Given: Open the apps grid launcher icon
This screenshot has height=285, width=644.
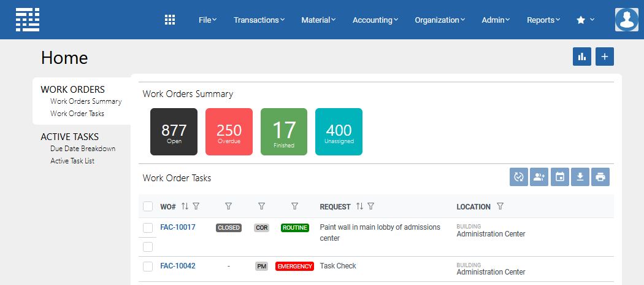Looking at the screenshot, I should click(170, 20).
